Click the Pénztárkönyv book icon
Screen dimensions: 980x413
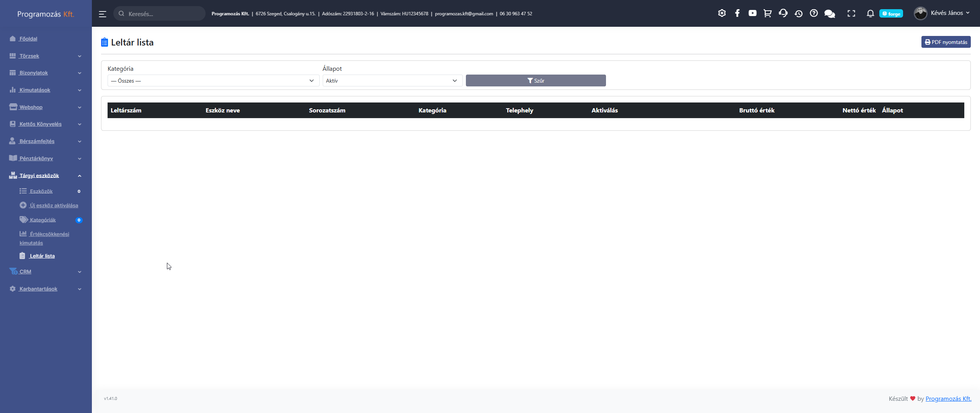[x=13, y=158]
